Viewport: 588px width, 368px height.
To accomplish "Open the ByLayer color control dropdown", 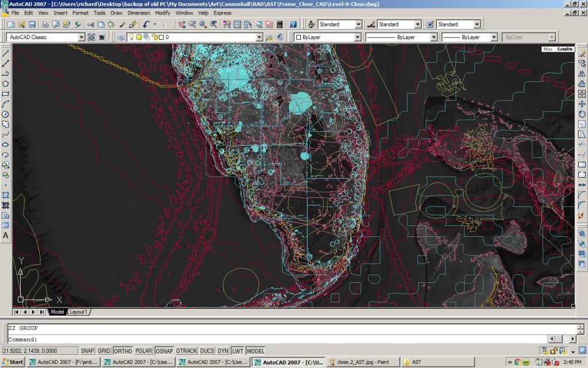I will tap(357, 37).
